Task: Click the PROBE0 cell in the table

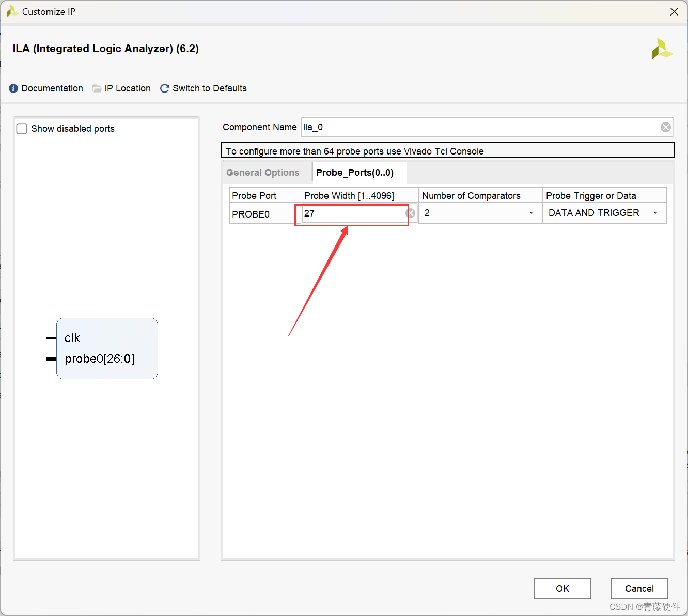Action: (x=265, y=214)
